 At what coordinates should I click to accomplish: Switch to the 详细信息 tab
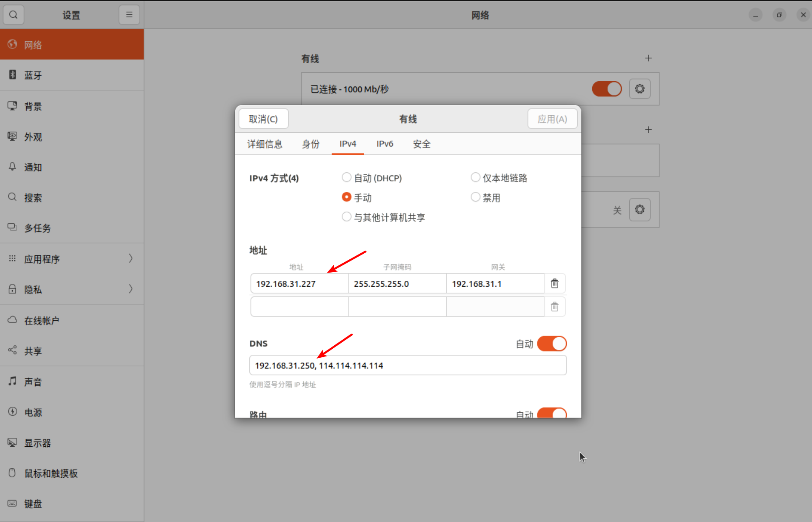tap(265, 144)
